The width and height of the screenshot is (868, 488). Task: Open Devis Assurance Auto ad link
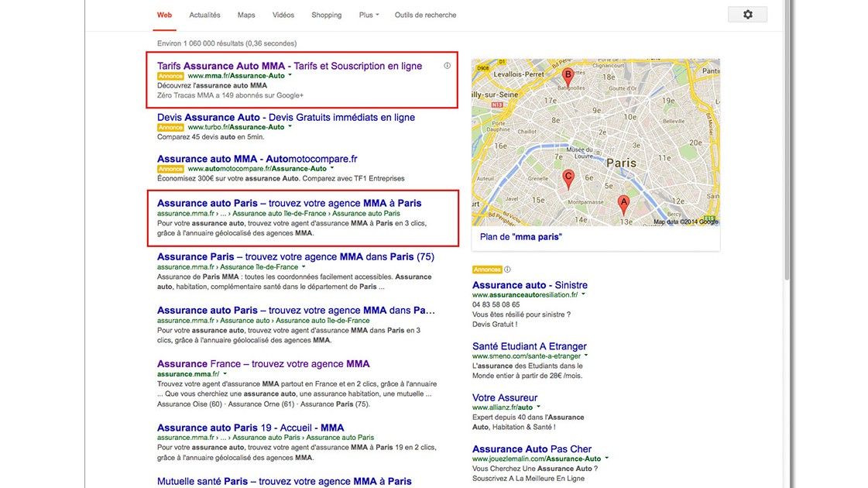pyautogui.click(x=286, y=118)
